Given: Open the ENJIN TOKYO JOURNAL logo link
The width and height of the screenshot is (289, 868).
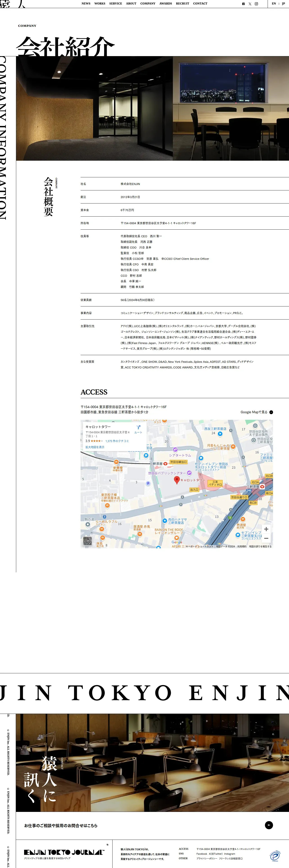Looking at the screenshot, I should (x=64, y=852).
